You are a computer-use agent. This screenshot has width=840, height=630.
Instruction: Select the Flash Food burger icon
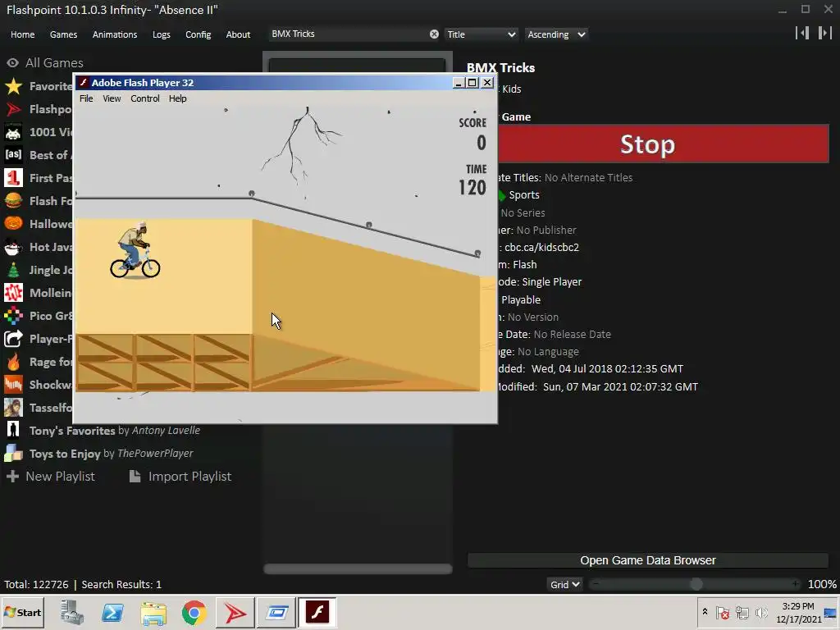point(13,201)
